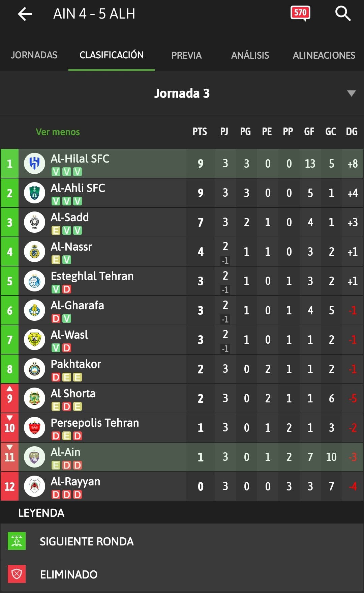
Task: Expand the Jornada 3 dropdown arrow
Action: click(352, 93)
